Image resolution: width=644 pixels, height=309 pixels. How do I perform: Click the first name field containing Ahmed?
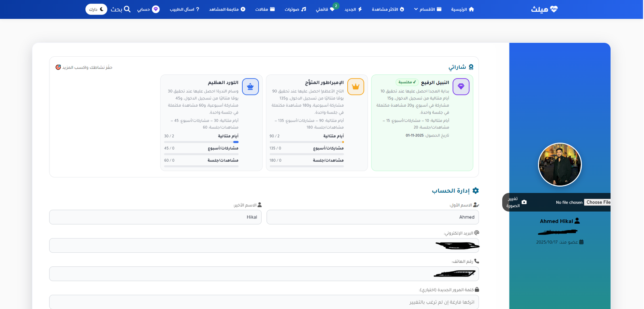372,217
